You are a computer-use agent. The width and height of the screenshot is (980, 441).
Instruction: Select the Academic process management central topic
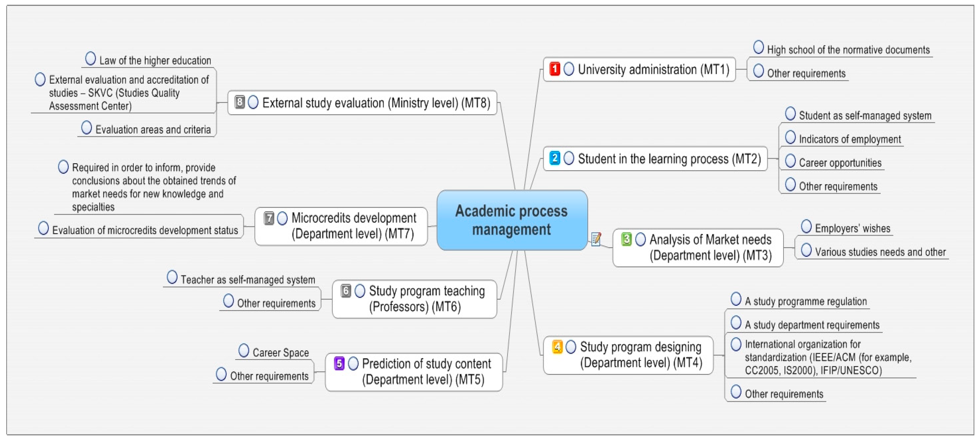[x=511, y=220]
